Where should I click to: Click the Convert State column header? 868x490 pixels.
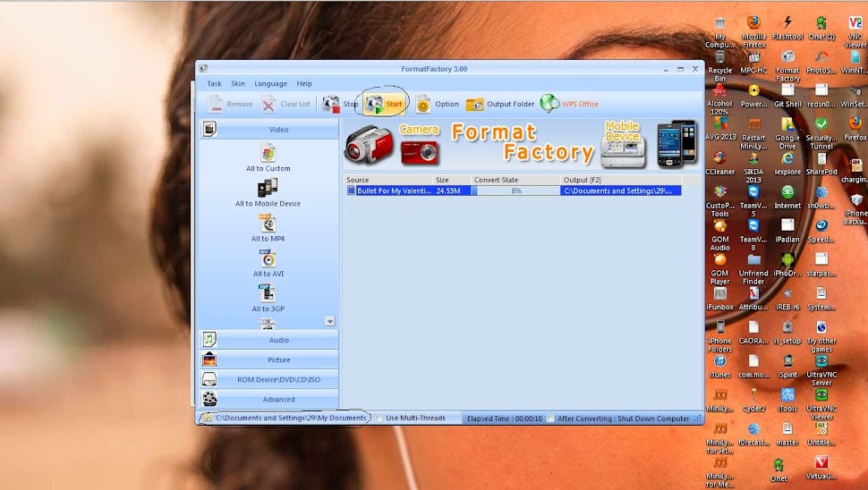coord(515,180)
